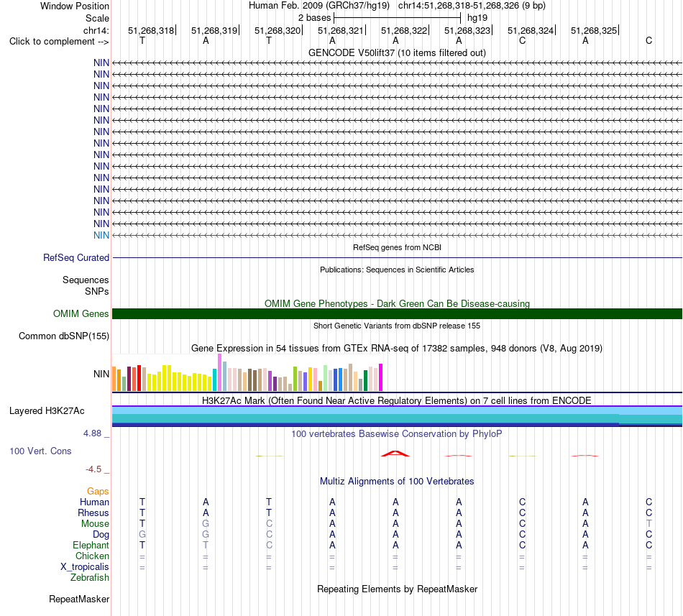Click the layered H3K27Ac blue signal band
683x616 pixels.
coord(397,416)
